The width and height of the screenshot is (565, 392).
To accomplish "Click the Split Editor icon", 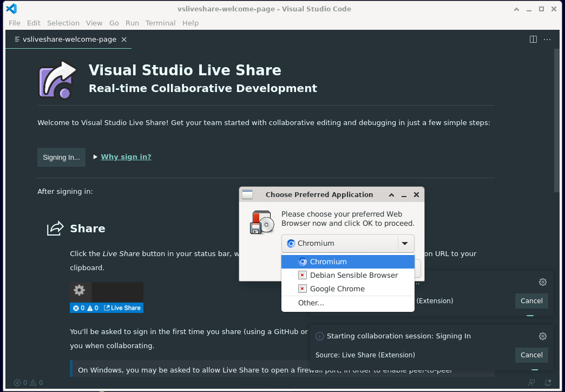I will pos(533,40).
